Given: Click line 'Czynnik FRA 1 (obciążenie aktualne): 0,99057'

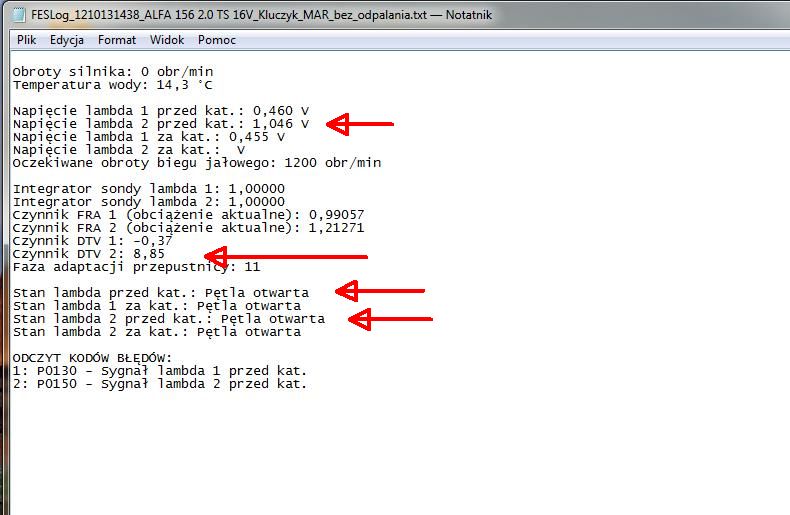Looking at the screenshot, I should pos(188,215).
